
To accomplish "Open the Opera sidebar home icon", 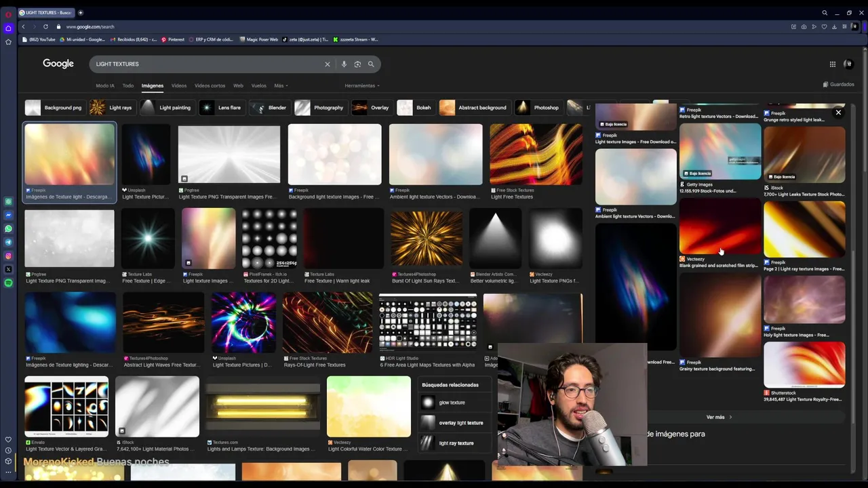I will coord(8,28).
